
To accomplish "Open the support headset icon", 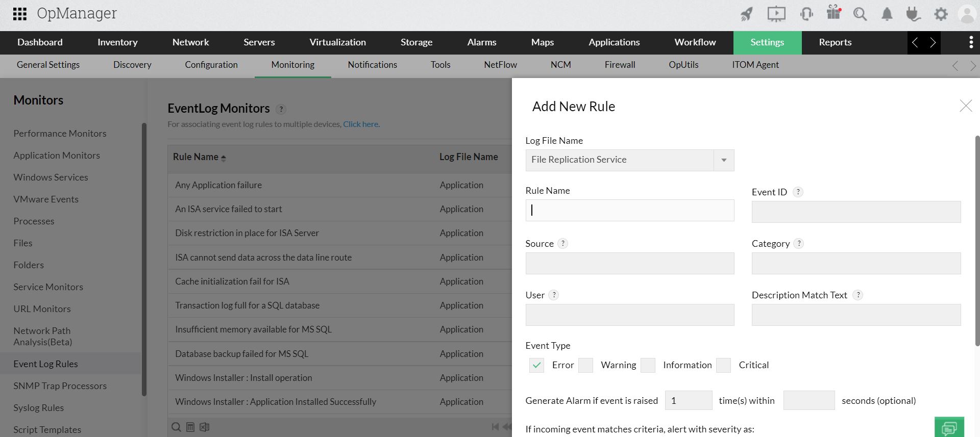I will tap(806, 14).
